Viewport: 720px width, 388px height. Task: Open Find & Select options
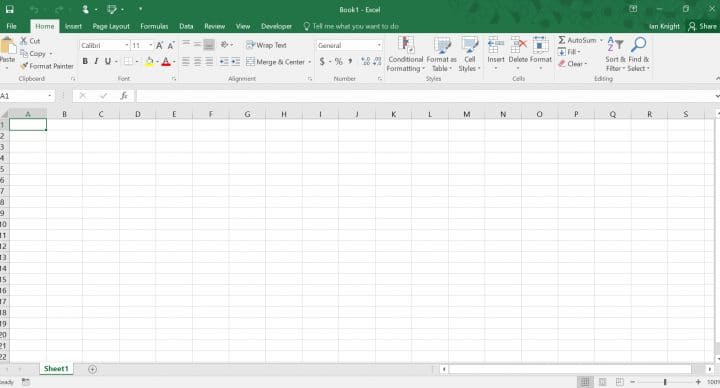click(x=639, y=54)
